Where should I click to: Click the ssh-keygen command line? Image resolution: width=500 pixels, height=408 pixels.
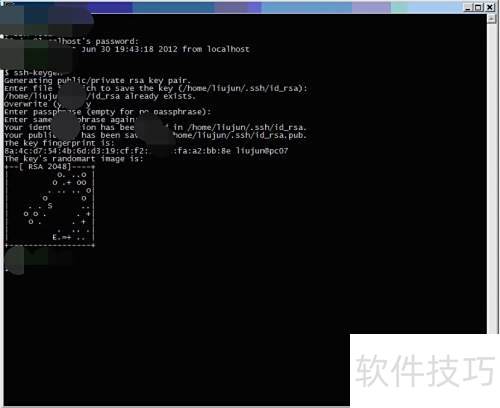point(33,73)
